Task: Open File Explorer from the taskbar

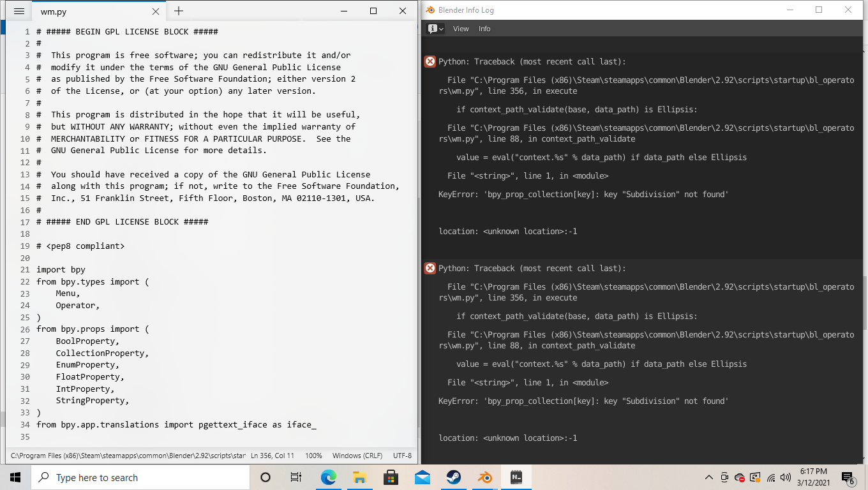Action: [359, 477]
